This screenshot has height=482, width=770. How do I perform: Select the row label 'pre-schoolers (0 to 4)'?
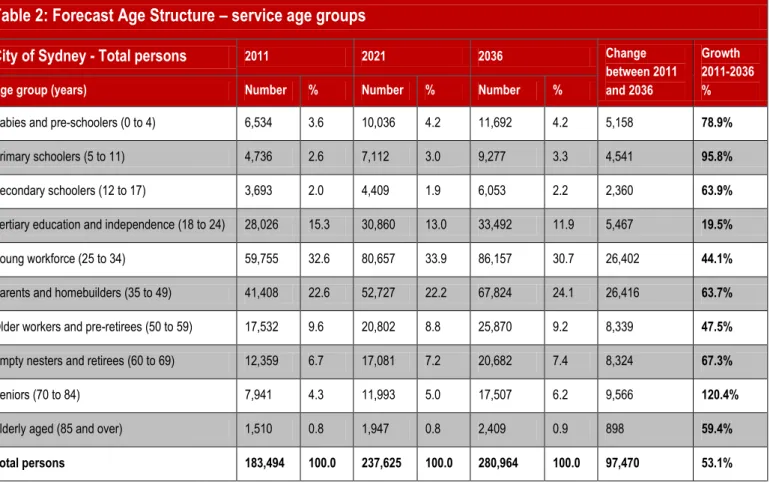click(103, 123)
